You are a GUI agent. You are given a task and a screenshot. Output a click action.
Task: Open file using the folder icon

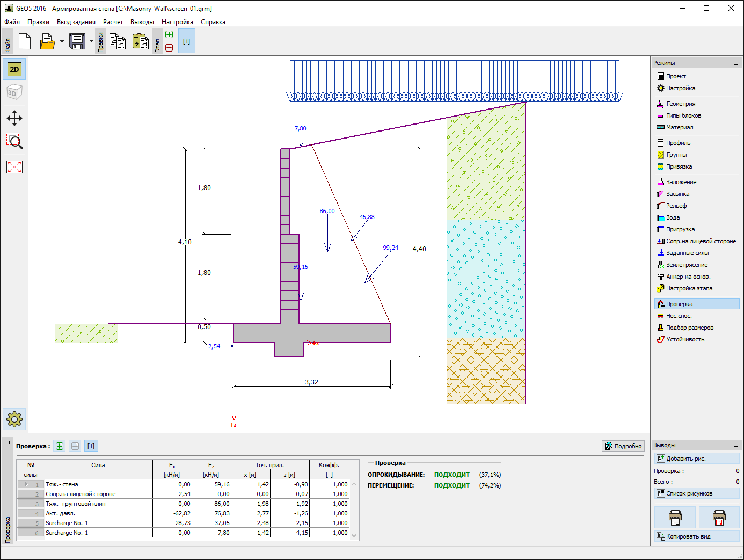[x=47, y=41]
